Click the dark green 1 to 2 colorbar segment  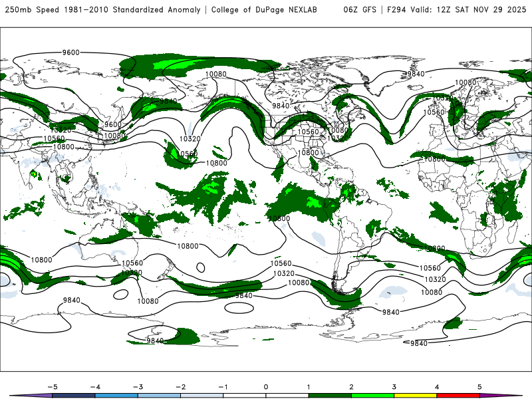330,396
